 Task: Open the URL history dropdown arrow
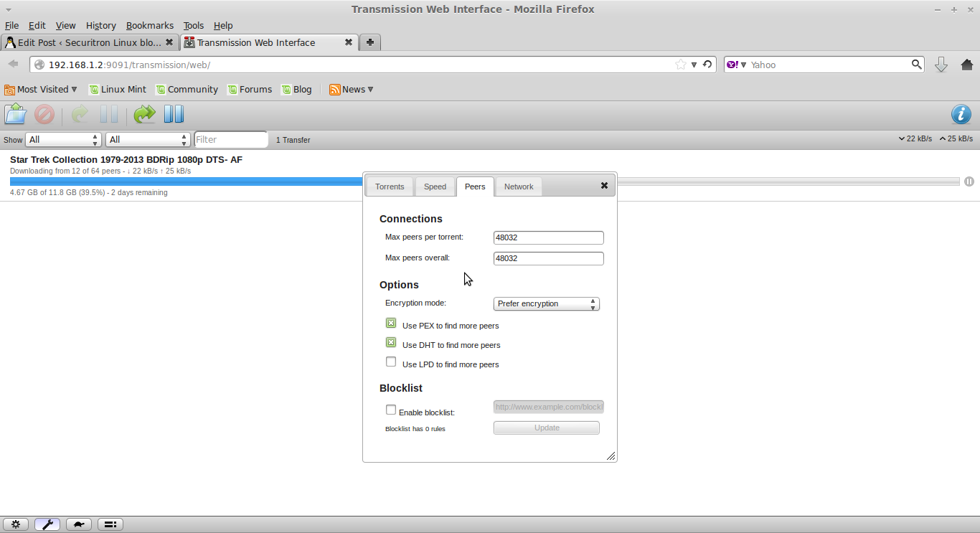pyautogui.click(x=694, y=65)
